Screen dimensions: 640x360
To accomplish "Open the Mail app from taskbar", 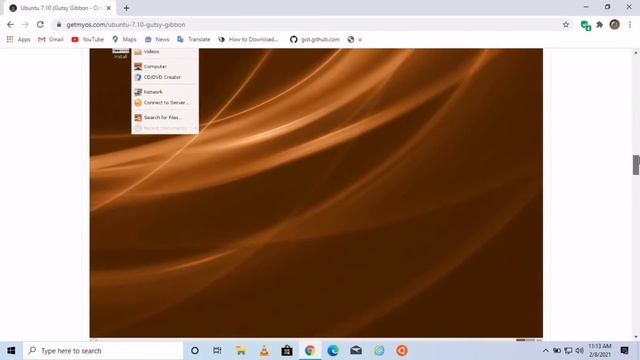I will click(x=356, y=351).
